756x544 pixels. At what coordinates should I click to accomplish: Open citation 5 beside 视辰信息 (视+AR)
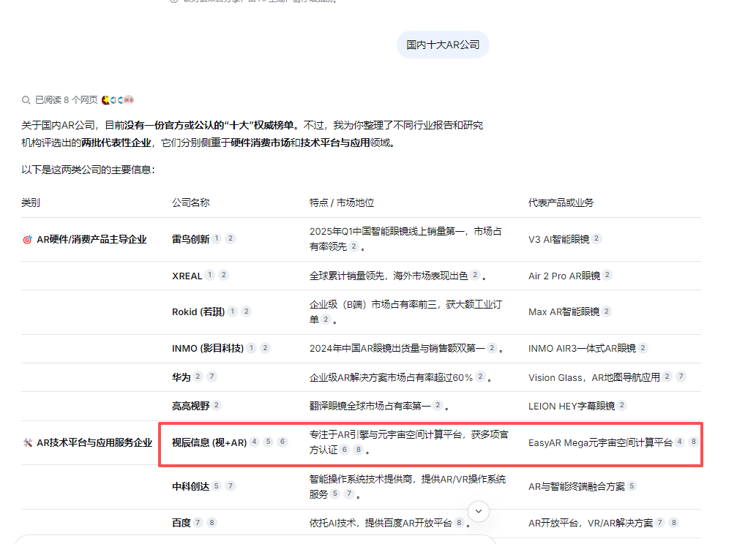[269, 442]
